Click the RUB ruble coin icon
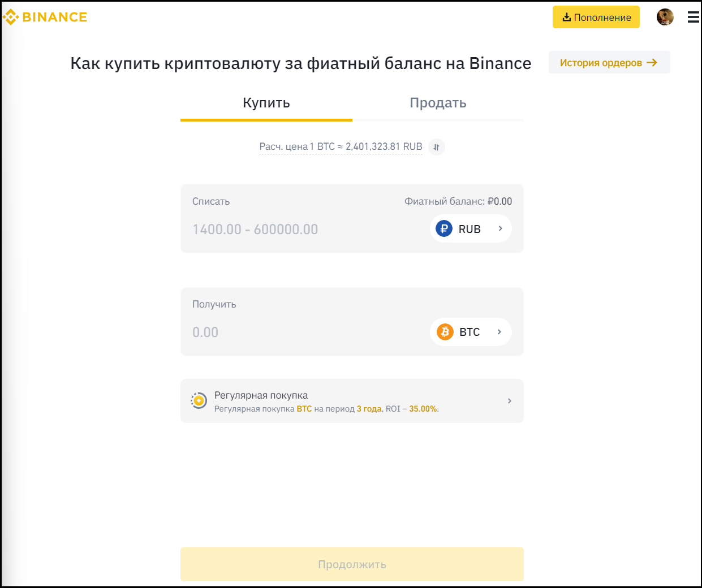Image resolution: width=702 pixels, height=588 pixels. [444, 228]
